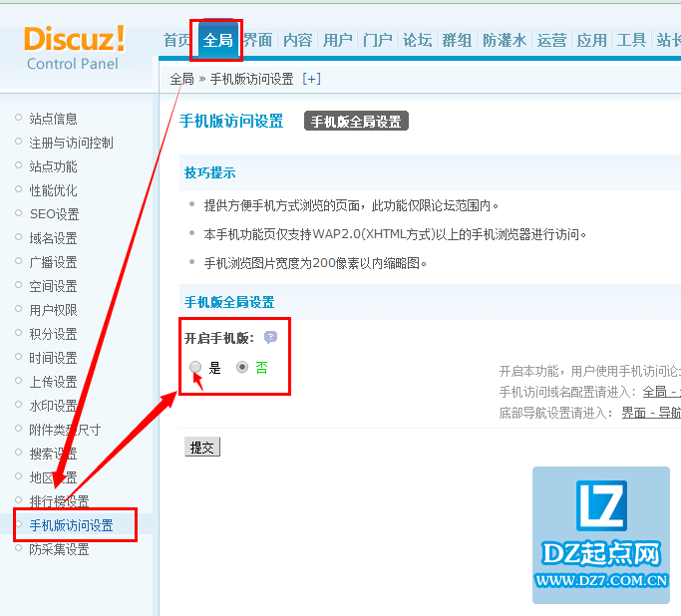Select the 是 radio button
This screenshot has height=616, width=681.
pyautogui.click(x=196, y=367)
